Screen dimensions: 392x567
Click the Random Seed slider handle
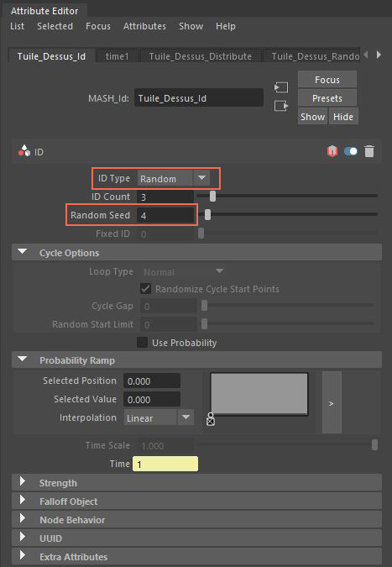(207, 214)
